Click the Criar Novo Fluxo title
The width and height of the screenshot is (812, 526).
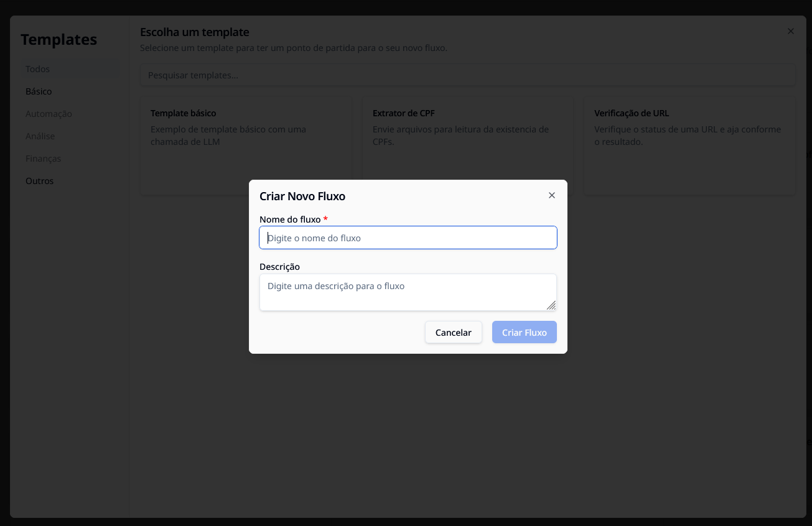pyautogui.click(x=302, y=196)
